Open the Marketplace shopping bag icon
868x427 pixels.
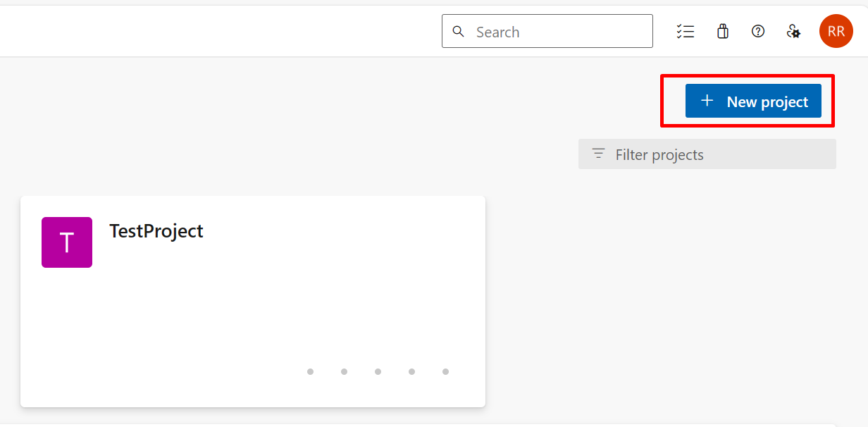[722, 32]
